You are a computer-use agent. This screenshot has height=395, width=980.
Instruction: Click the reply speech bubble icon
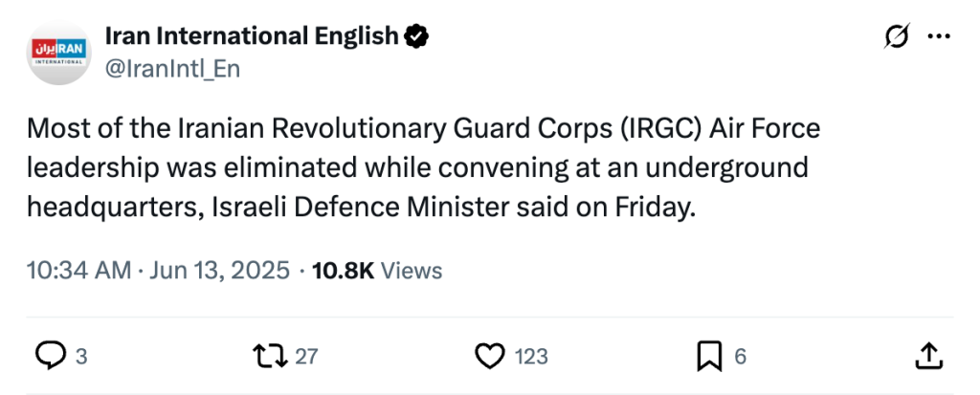click(x=50, y=357)
